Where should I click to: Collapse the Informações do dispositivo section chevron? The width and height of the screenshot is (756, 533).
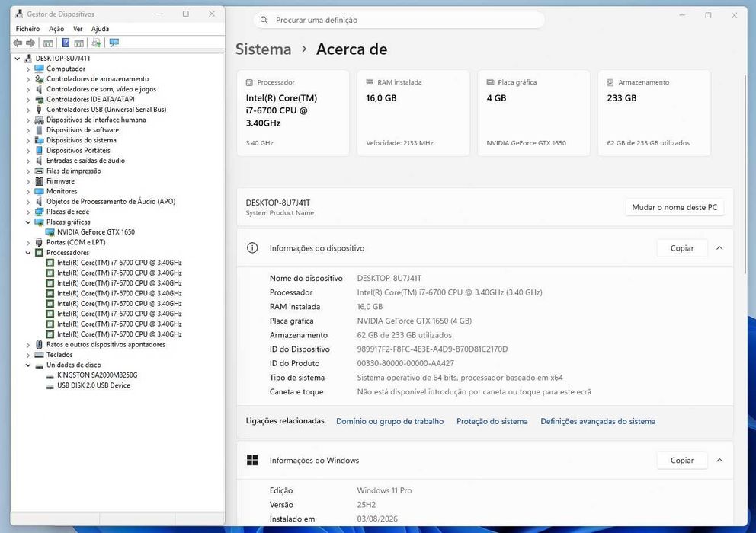(x=719, y=247)
